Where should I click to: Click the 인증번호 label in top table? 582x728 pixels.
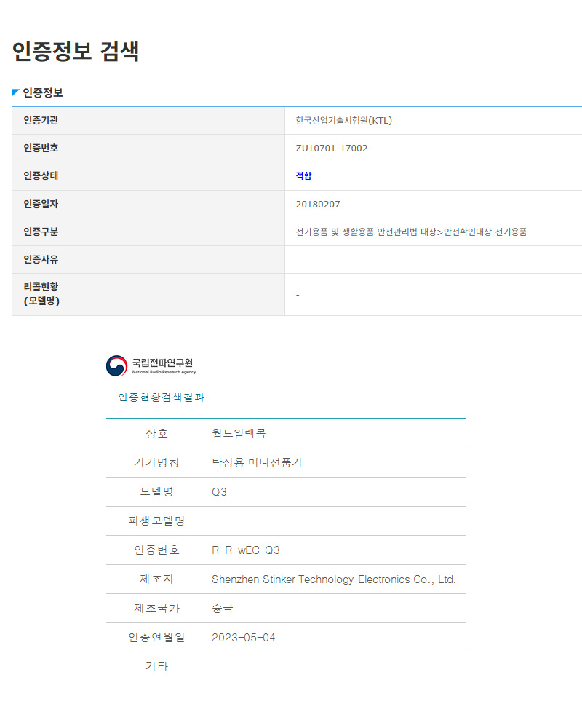41,148
